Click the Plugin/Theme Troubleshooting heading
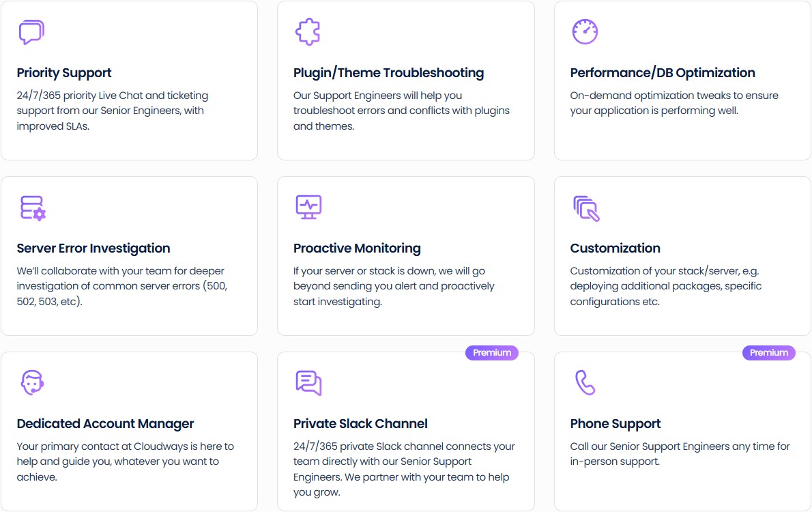Image resolution: width=812 pixels, height=512 pixels. coord(388,72)
